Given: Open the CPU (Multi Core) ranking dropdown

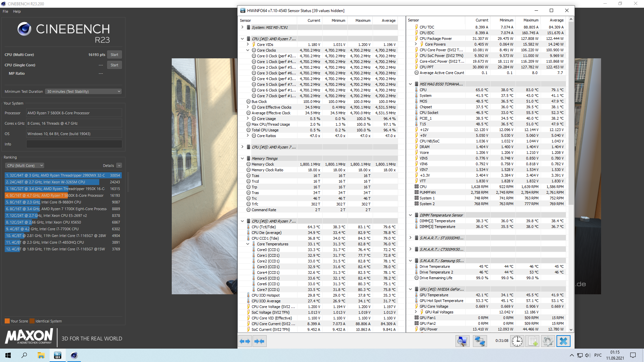Looking at the screenshot, I should pyautogui.click(x=25, y=166).
